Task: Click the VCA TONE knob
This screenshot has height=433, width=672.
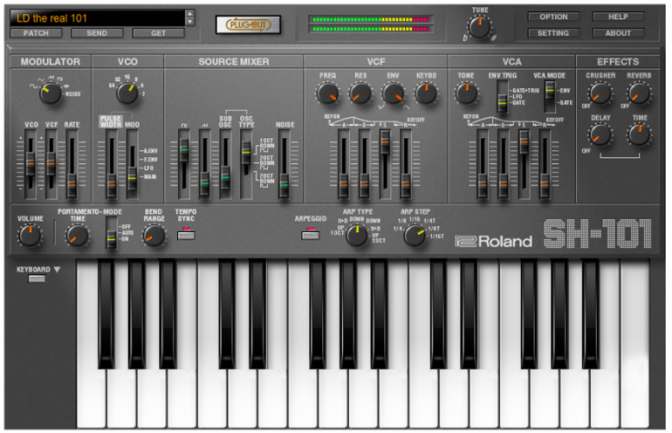Action: click(x=466, y=93)
